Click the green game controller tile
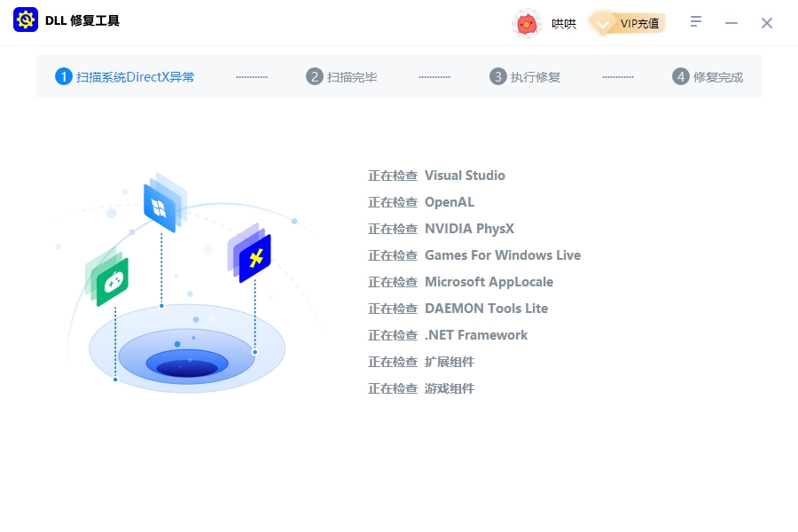Screen dimensions: 798x532 110,279
